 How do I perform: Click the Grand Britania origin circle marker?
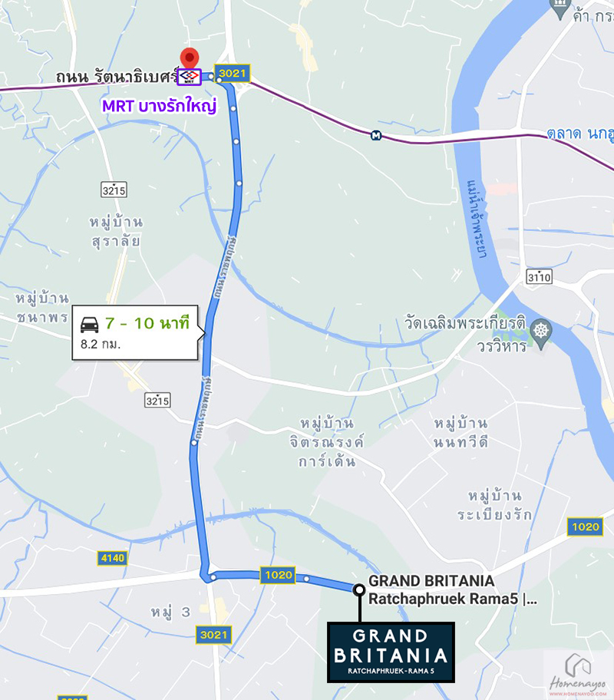359,590
